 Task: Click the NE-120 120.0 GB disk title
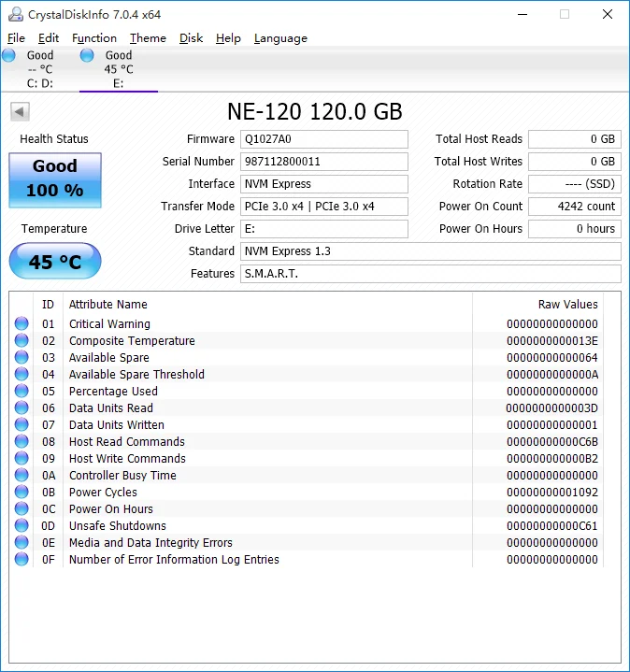(315, 112)
